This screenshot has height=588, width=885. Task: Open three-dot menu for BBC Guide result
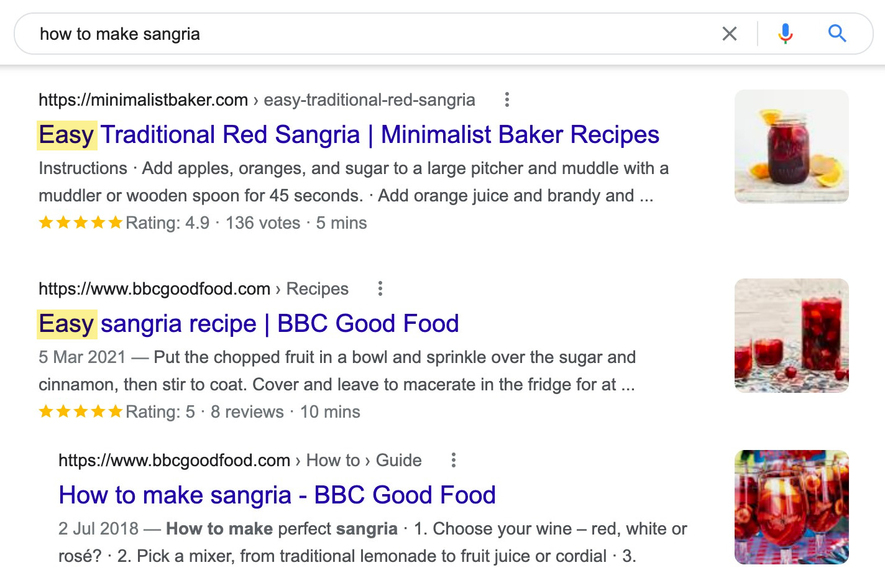[x=454, y=460]
